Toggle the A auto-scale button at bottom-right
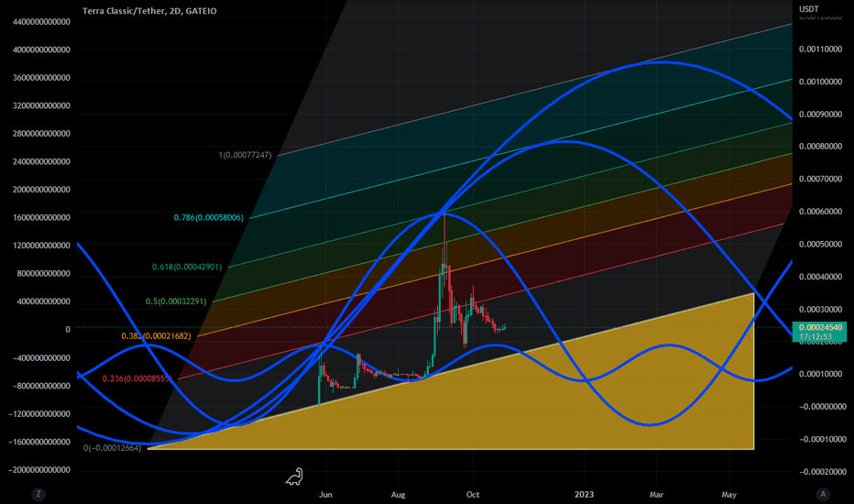This screenshot has height=504, width=854. [x=823, y=494]
